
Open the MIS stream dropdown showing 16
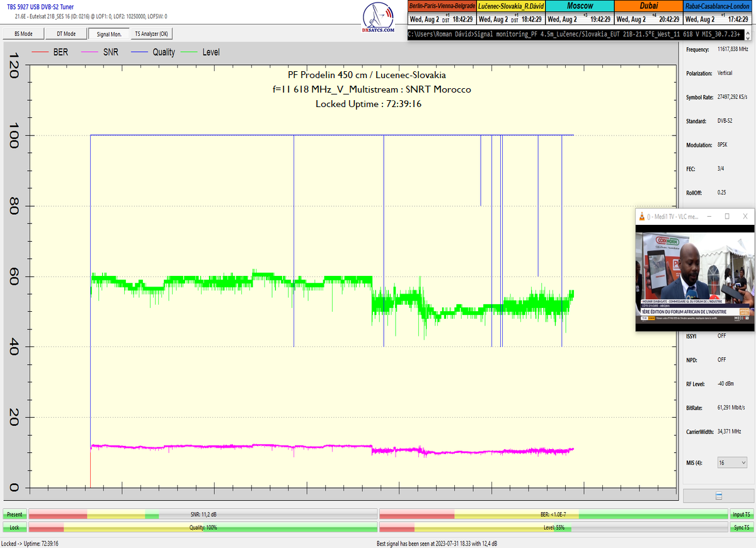click(x=732, y=462)
